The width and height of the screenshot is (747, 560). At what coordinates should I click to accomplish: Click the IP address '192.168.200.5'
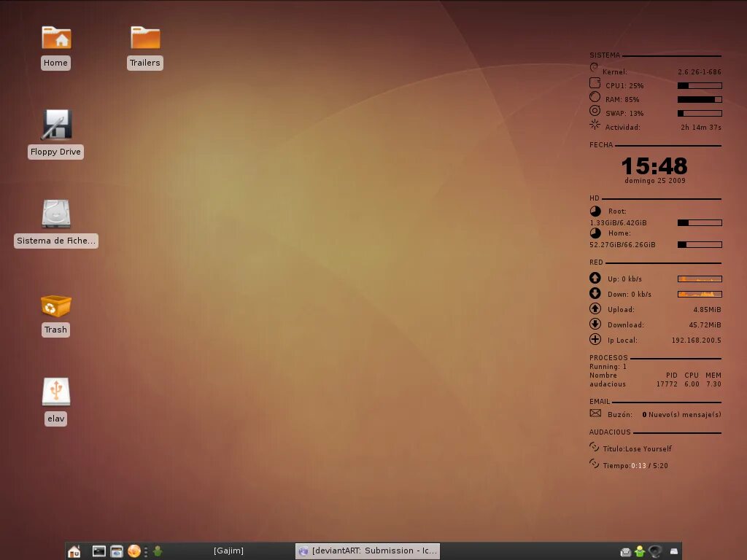(x=697, y=341)
